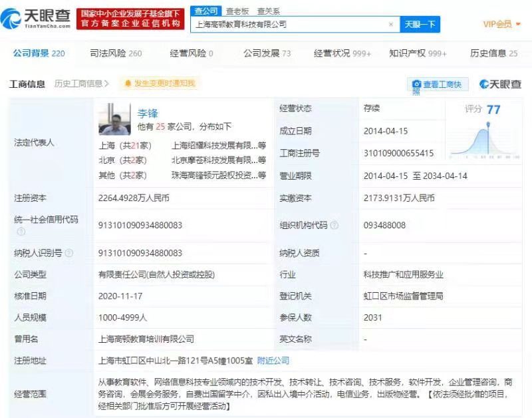Click company type 有限责任公司(自然人投资或控股)

[x=156, y=274]
